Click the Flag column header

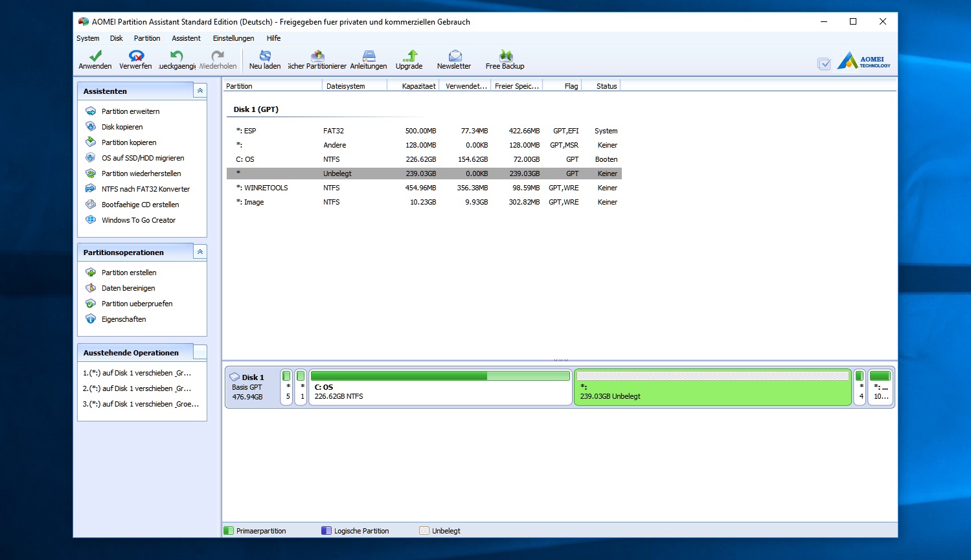coord(562,85)
